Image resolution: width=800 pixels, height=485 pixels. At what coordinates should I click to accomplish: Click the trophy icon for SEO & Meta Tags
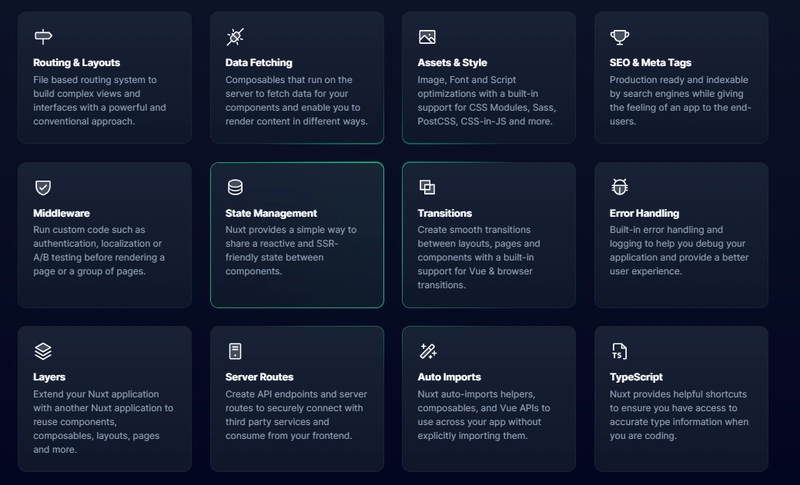point(619,37)
